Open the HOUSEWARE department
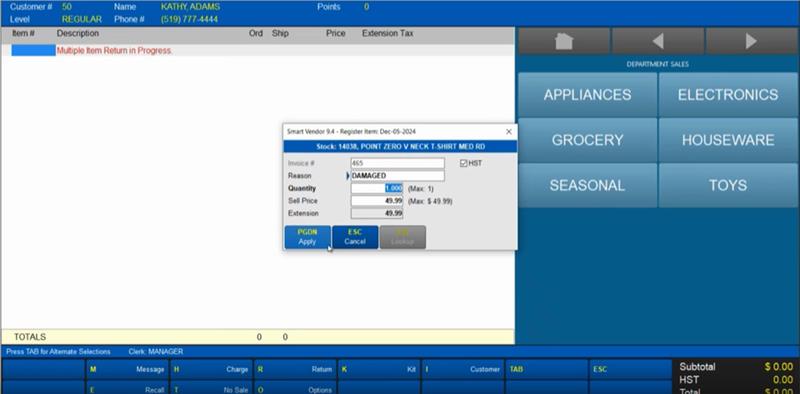This screenshot has width=800, height=394. pos(728,140)
